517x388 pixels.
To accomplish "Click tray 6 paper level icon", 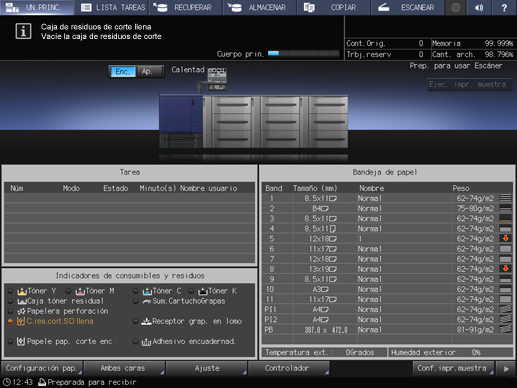I will coord(505,249).
